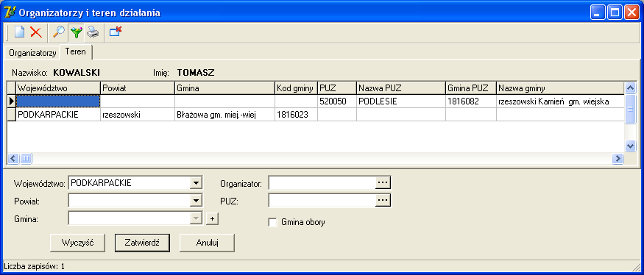
Task: Expand the Gmina dropdown arrow
Action: pos(197,218)
